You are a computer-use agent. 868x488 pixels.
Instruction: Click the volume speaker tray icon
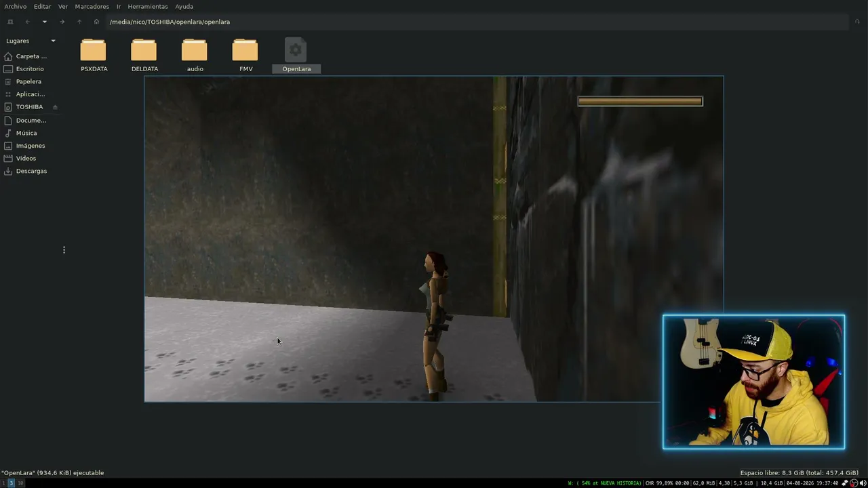pyautogui.click(x=863, y=483)
